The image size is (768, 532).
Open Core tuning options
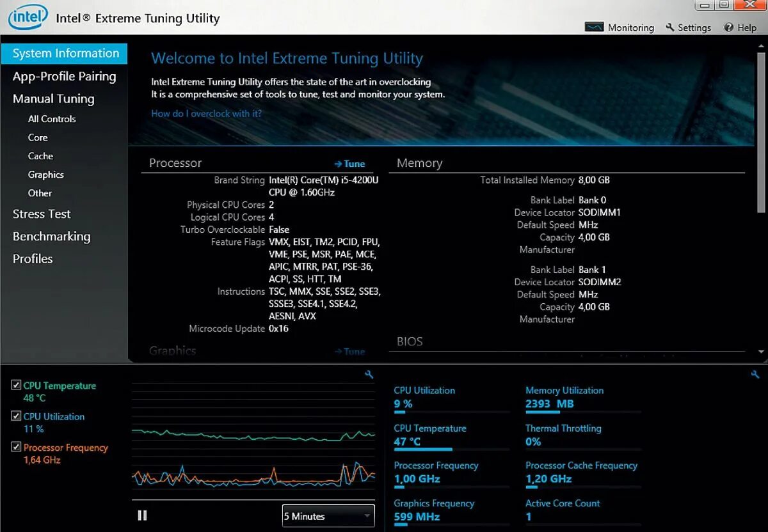(38, 137)
